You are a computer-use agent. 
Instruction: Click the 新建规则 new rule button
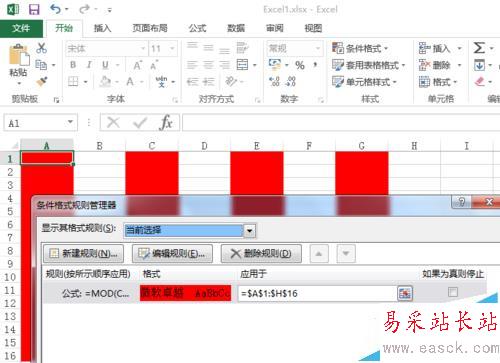pos(83,254)
